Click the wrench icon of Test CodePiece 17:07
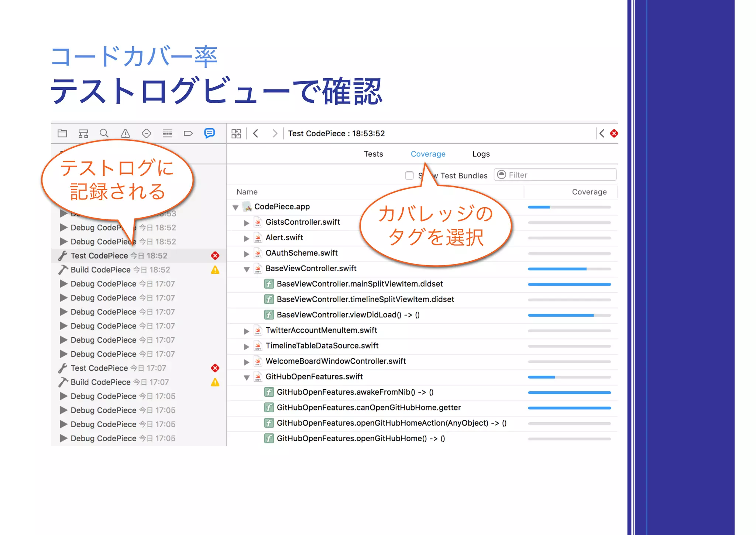Viewport: 756px width, 535px height. pos(63,368)
